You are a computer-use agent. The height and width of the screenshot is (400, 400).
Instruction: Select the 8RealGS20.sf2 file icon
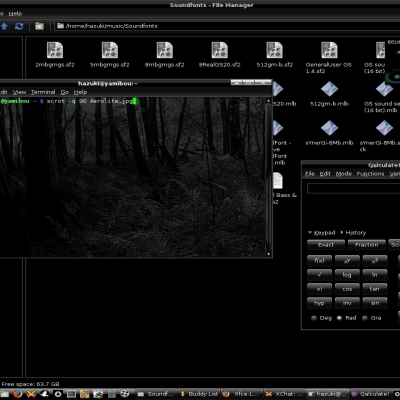coord(219,50)
